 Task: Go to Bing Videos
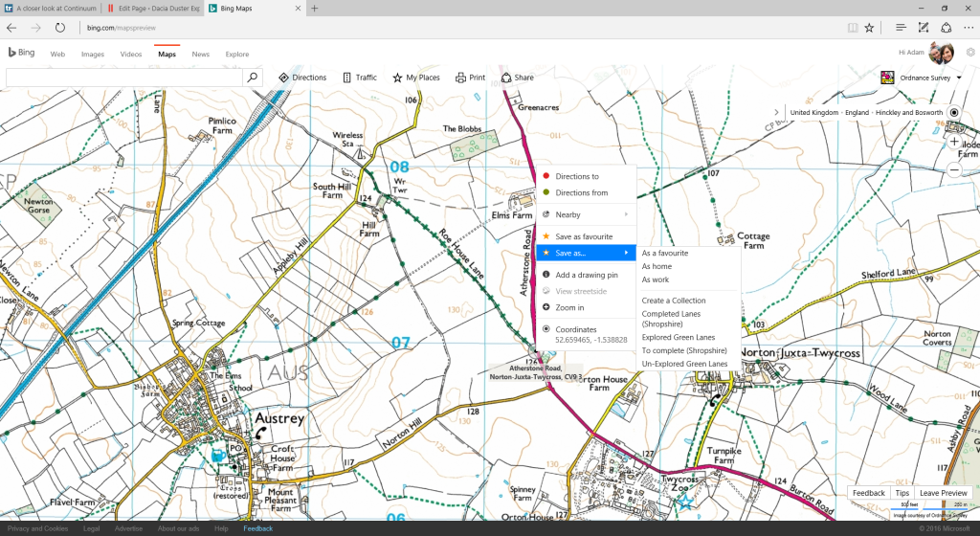[130, 55]
